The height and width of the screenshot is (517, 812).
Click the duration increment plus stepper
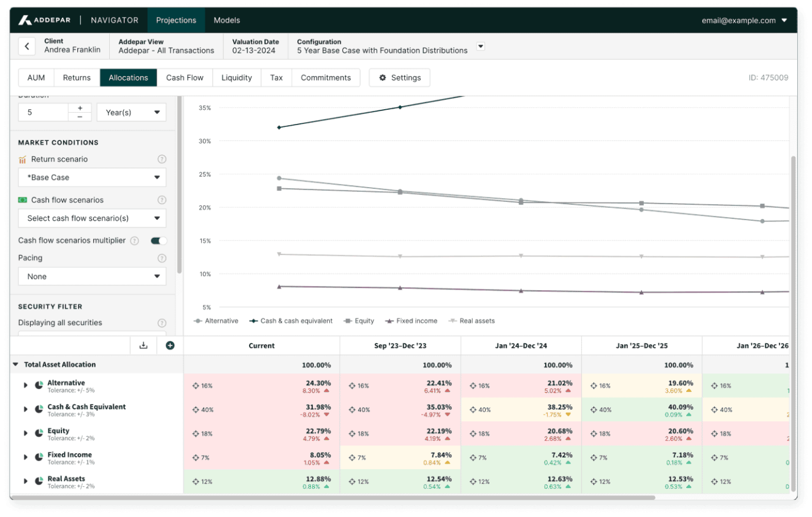[x=80, y=108]
